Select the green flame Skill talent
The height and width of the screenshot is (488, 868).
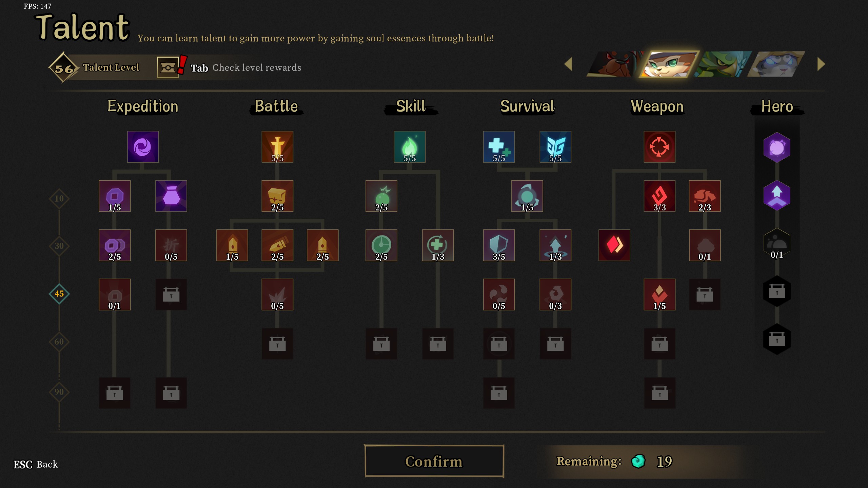[410, 147]
